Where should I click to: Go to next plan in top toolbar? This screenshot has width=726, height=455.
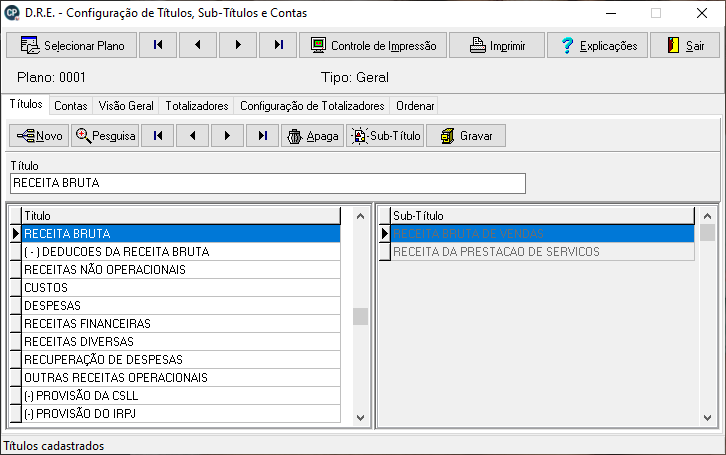pos(238,45)
